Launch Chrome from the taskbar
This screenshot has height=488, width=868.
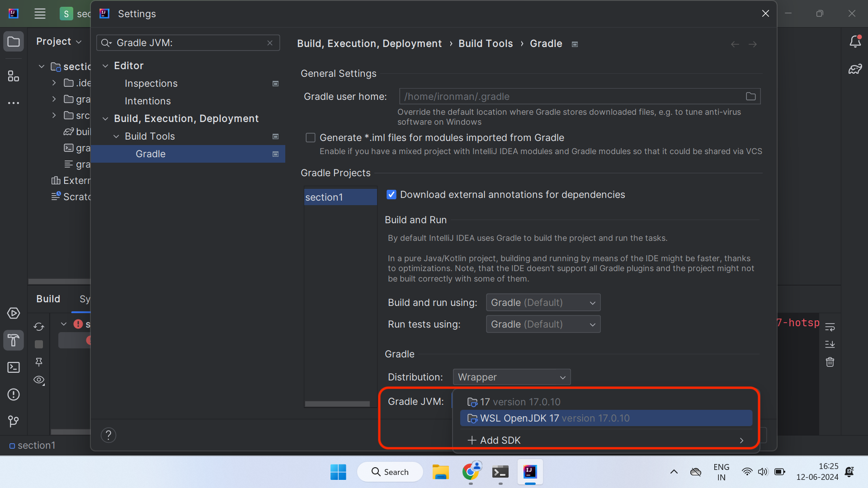click(471, 472)
